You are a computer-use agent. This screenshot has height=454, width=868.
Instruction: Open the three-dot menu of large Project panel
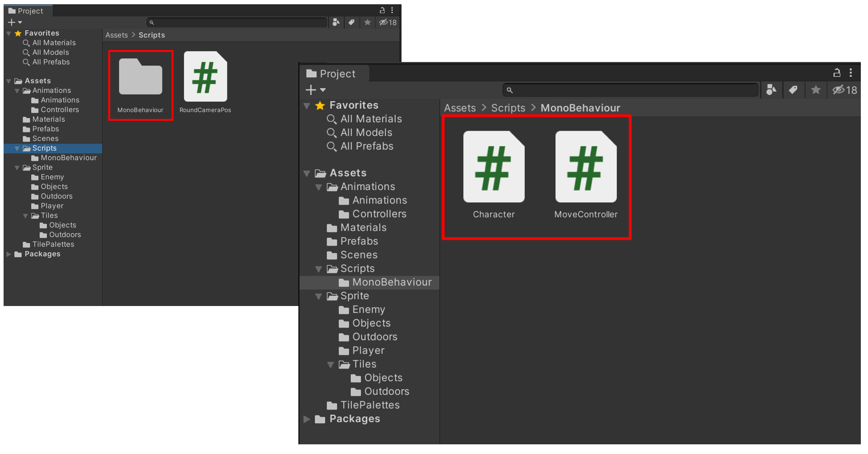pos(851,73)
